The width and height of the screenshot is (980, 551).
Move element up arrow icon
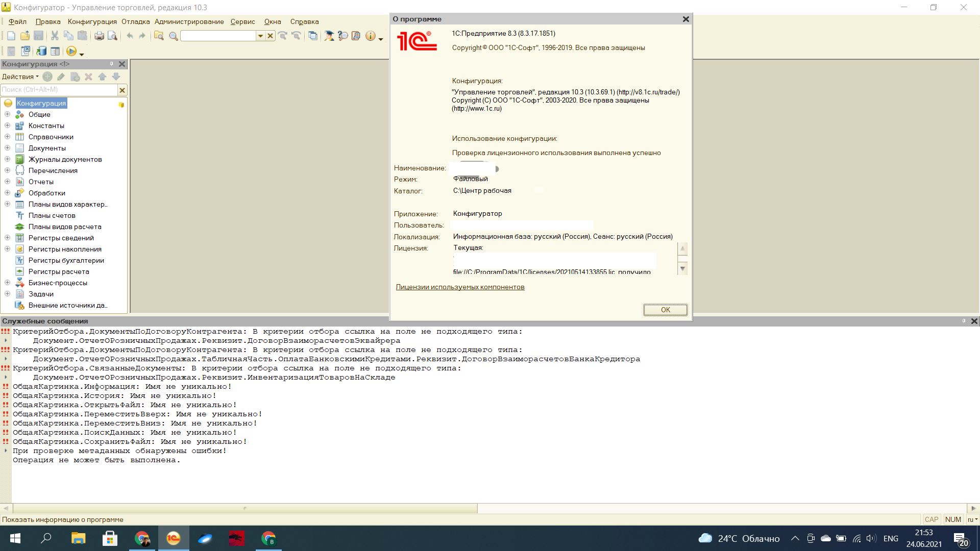[102, 77]
